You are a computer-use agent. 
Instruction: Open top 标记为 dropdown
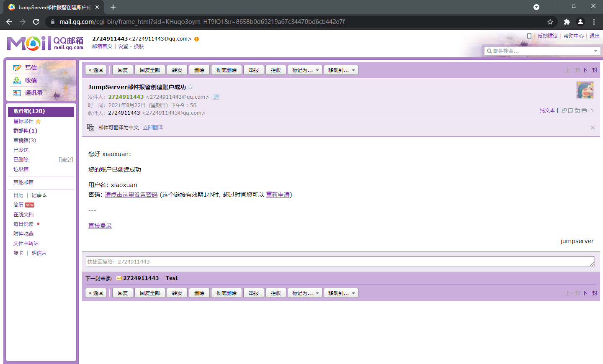(x=305, y=70)
